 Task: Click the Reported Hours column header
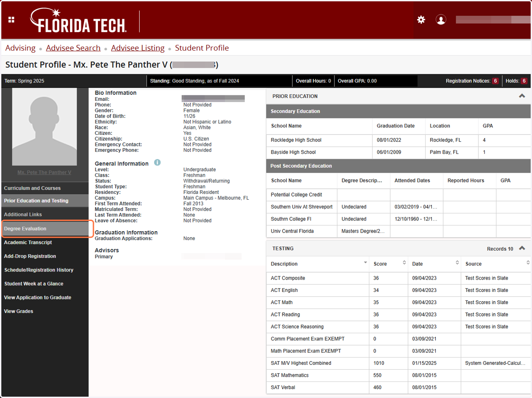tap(466, 181)
